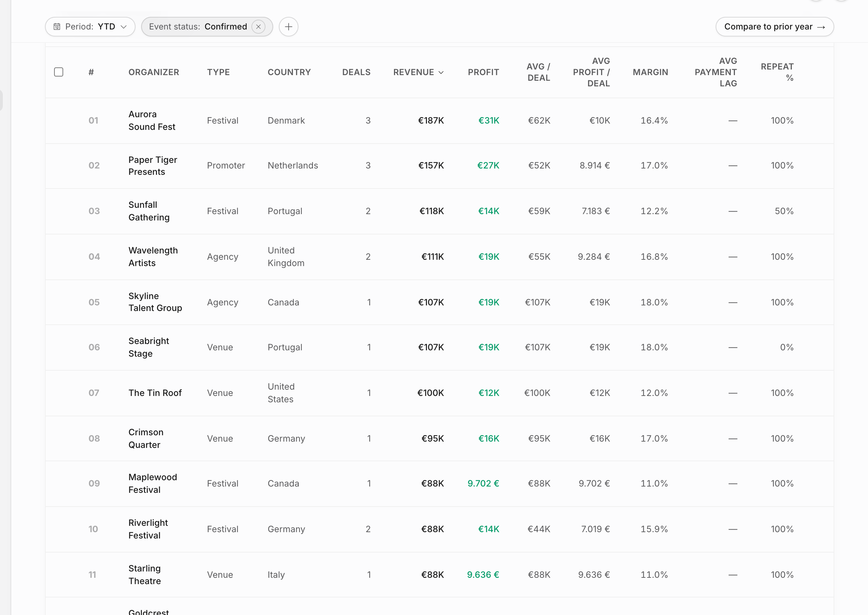Select Wavelength Artists organizer

[153, 256]
